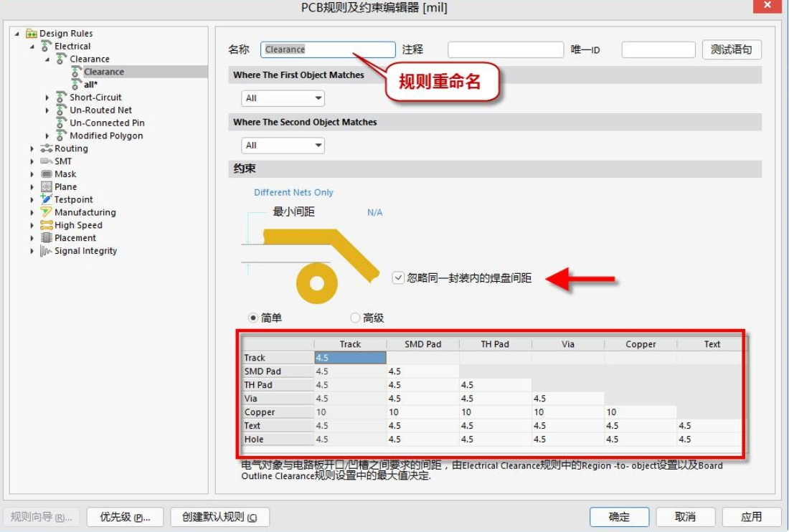Click the N/A minimum clearance value
The height and width of the screenshot is (532, 789).
(375, 212)
